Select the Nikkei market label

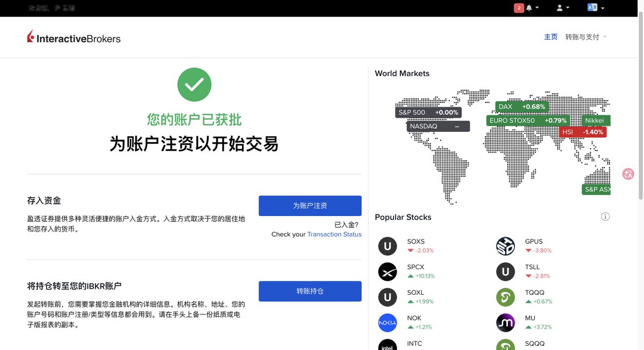coord(596,121)
